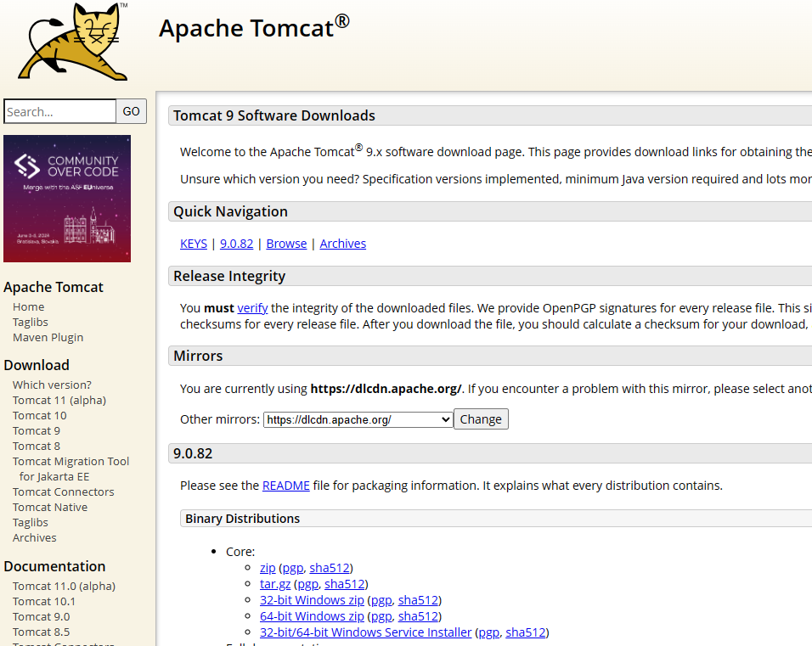Open pgp signature for 32-bit Windows zip
This screenshot has width=812, height=646.
(381, 600)
